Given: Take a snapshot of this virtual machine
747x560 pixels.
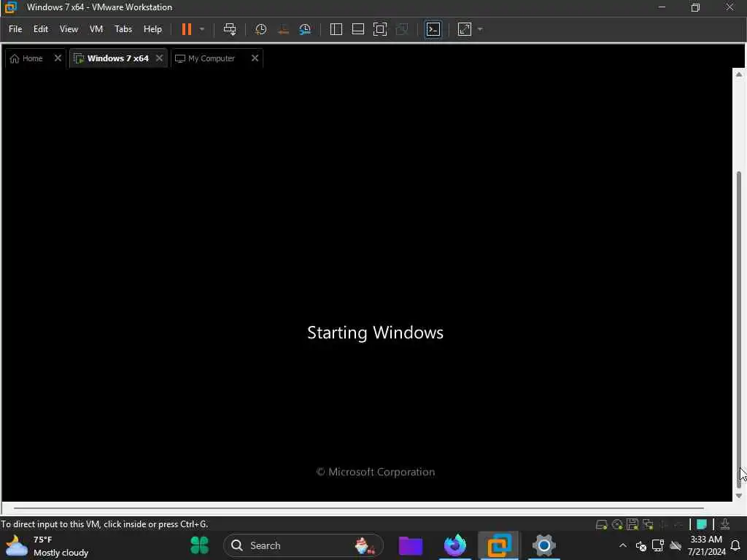Looking at the screenshot, I should tap(260, 29).
